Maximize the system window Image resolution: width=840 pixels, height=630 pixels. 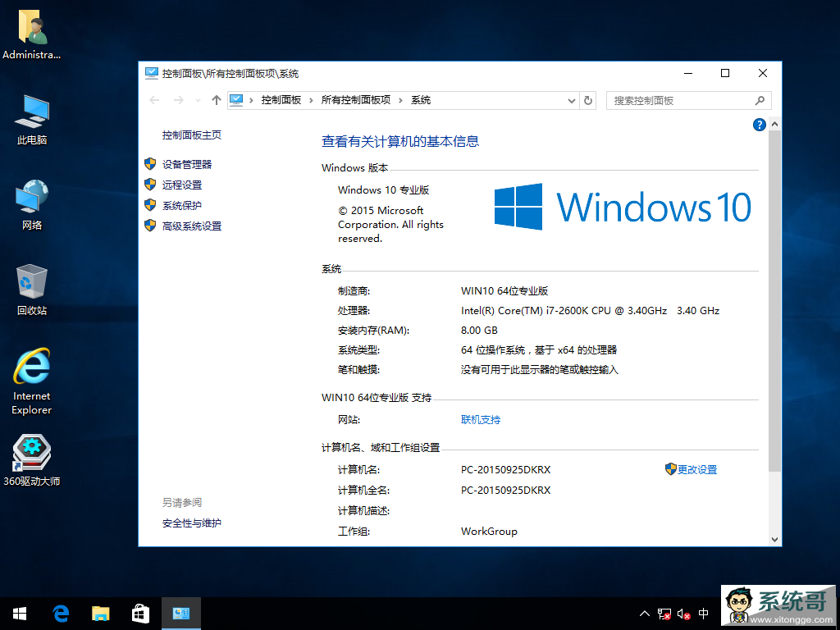(x=725, y=73)
